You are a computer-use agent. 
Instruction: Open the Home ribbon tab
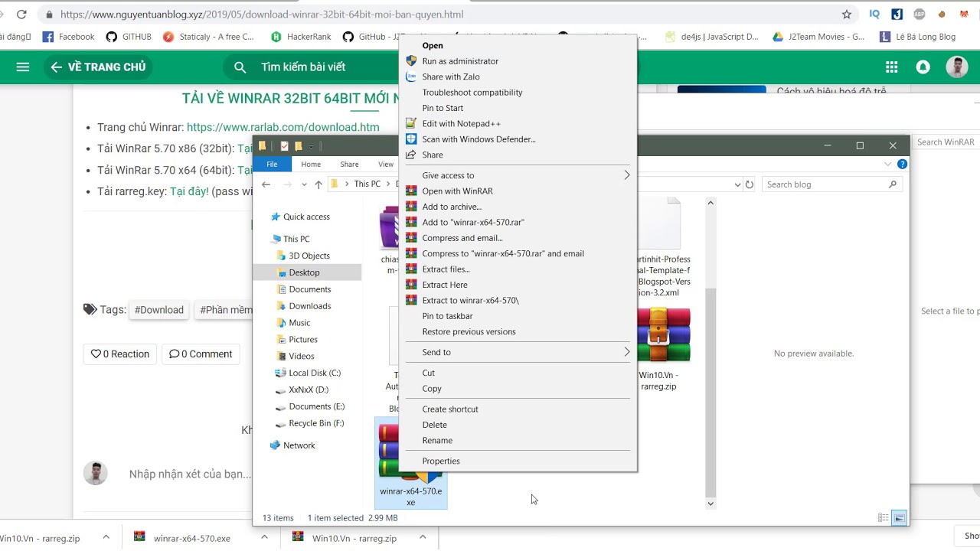coord(311,164)
